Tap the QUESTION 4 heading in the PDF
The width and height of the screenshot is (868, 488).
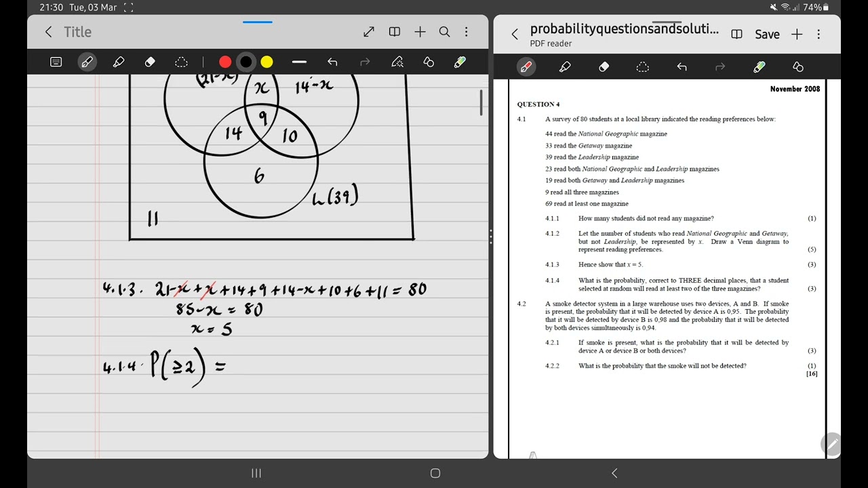538,104
